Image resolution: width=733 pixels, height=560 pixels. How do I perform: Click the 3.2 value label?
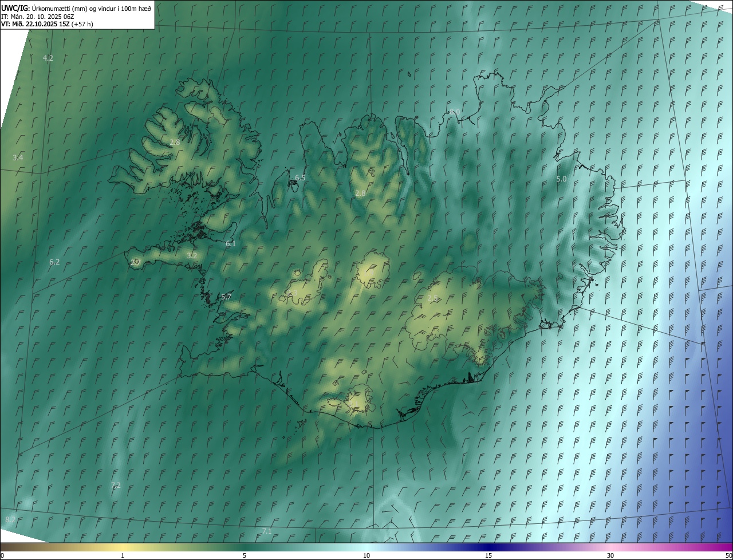192,256
